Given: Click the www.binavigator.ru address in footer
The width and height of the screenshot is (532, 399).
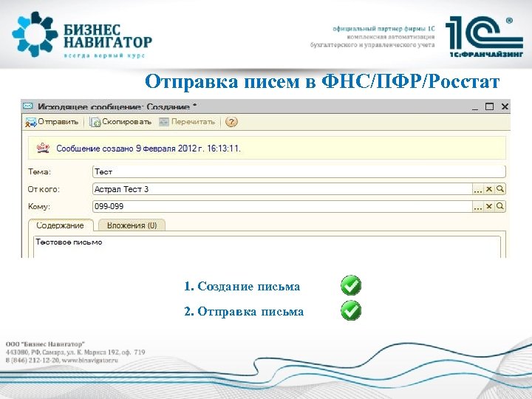Looking at the screenshot, I should click(x=90, y=361).
